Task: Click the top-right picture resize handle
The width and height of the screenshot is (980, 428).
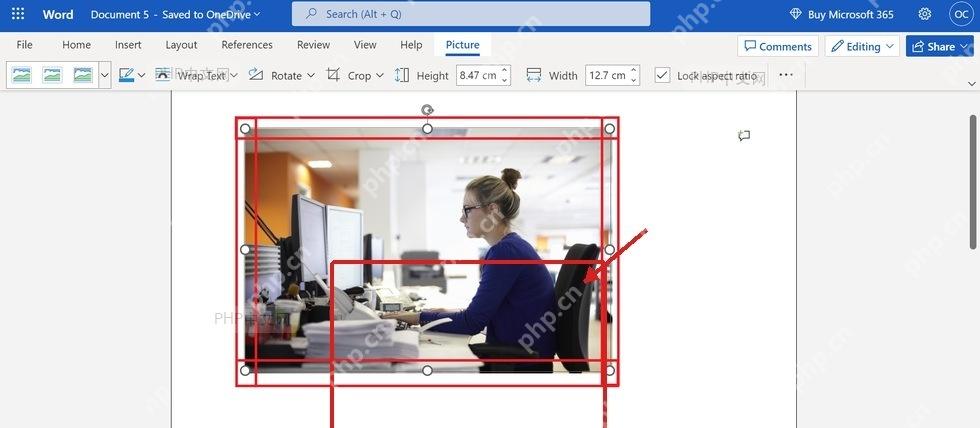Action: pos(609,129)
